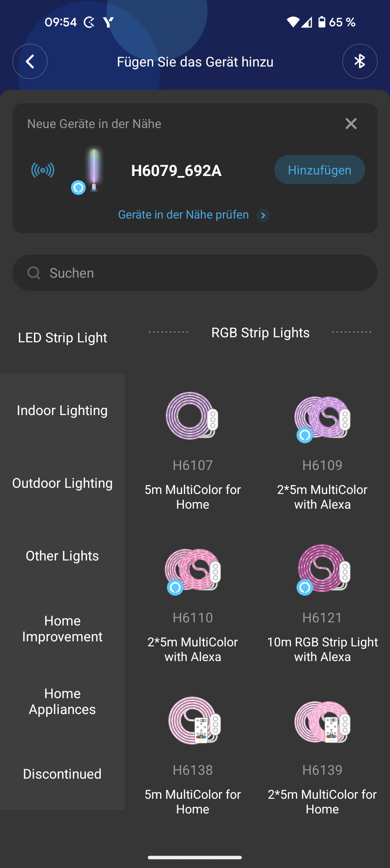Screen dimensions: 390x868
Task: Select the H6138 strip light icon
Action: pos(193,721)
